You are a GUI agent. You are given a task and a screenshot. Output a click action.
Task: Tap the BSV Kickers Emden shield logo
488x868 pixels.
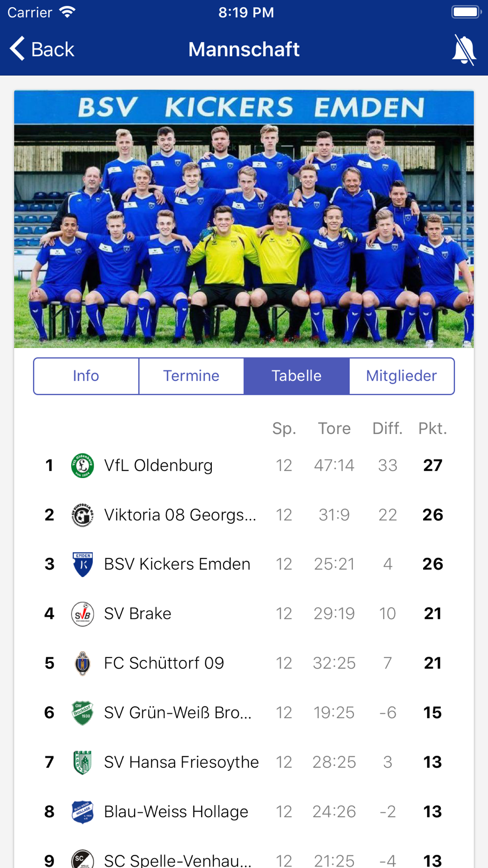click(x=82, y=564)
